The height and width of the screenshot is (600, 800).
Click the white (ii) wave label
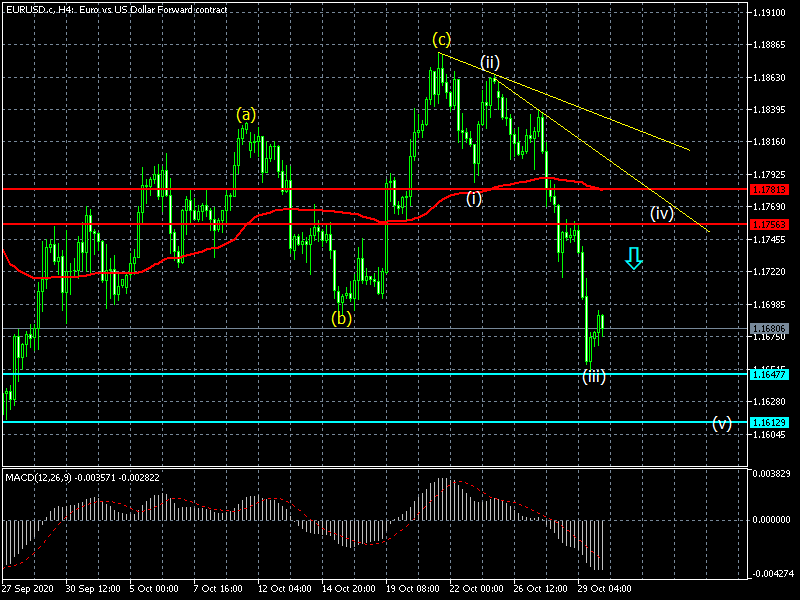(x=489, y=61)
